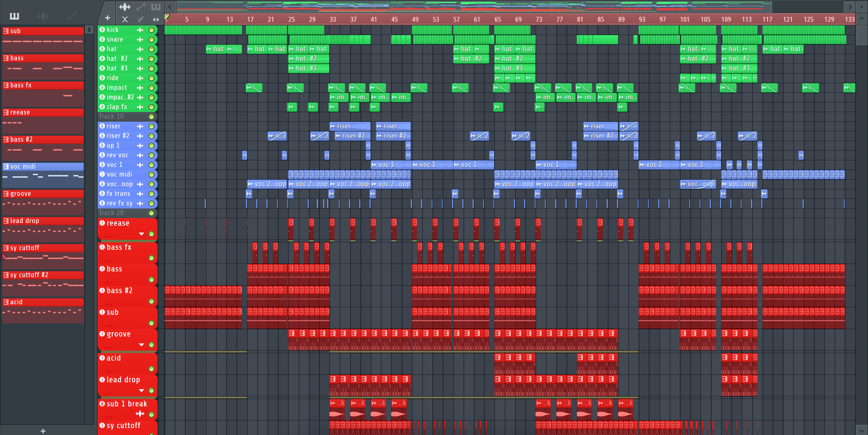The image size is (868, 435).
Task: Click pattern icon beside groove in picker
Action: click(x=6, y=194)
